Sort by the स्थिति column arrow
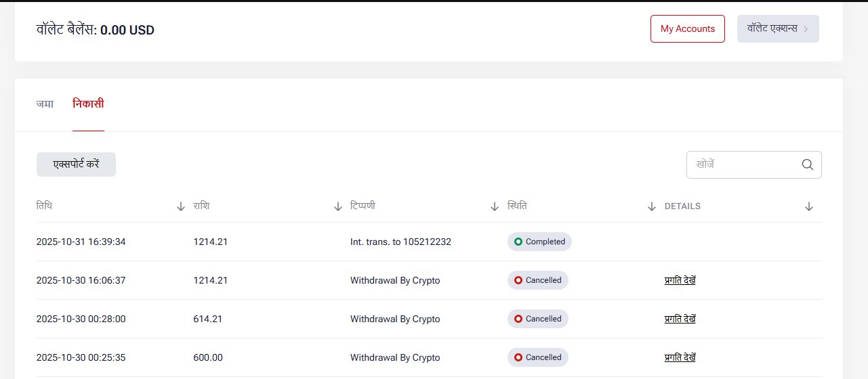868x379 pixels. click(652, 206)
